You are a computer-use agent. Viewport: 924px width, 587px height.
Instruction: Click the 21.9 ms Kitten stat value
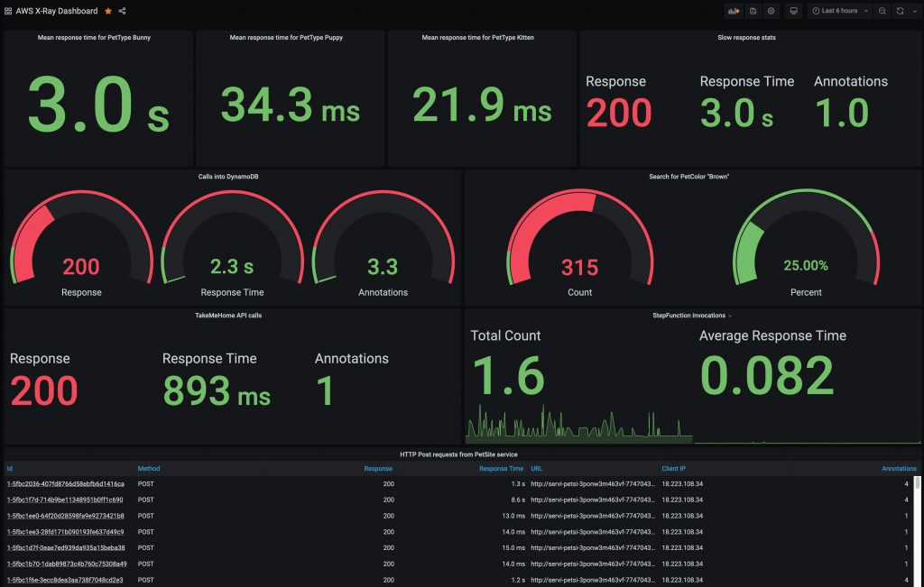[x=482, y=105]
